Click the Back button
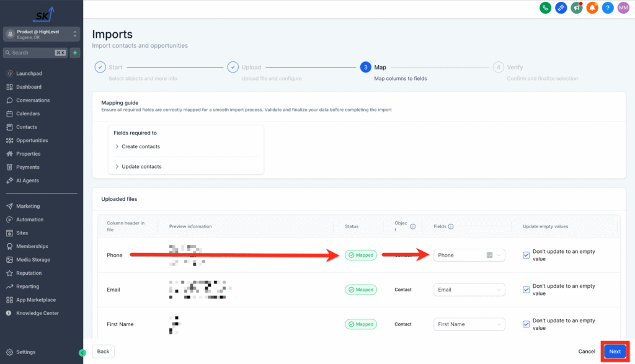Screen dimensions: 635x364 (103, 352)
